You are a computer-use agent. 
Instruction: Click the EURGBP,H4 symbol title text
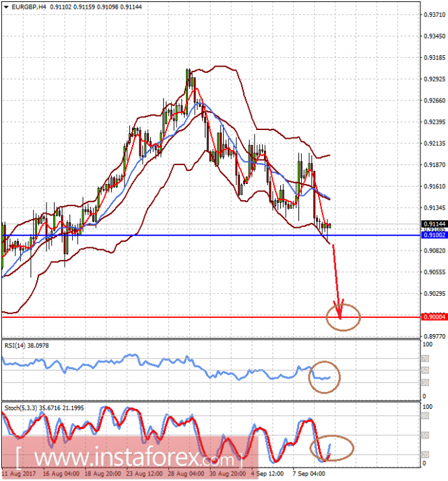(29, 7)
